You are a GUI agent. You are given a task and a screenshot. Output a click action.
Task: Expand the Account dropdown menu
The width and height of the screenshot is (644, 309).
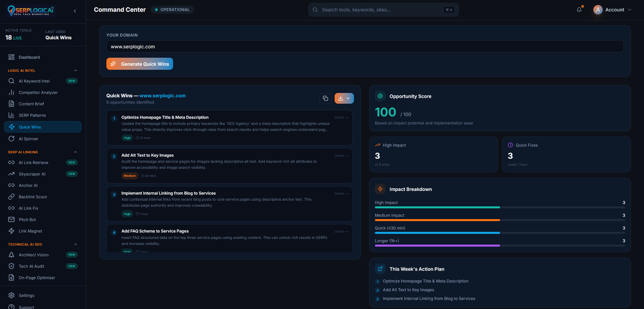coord(613,10)
